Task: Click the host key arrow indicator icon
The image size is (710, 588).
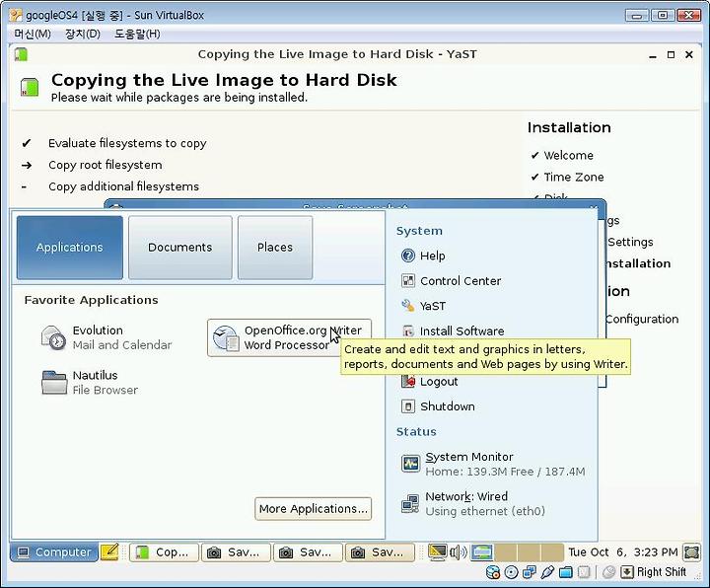Action: (x=627, y=572)
